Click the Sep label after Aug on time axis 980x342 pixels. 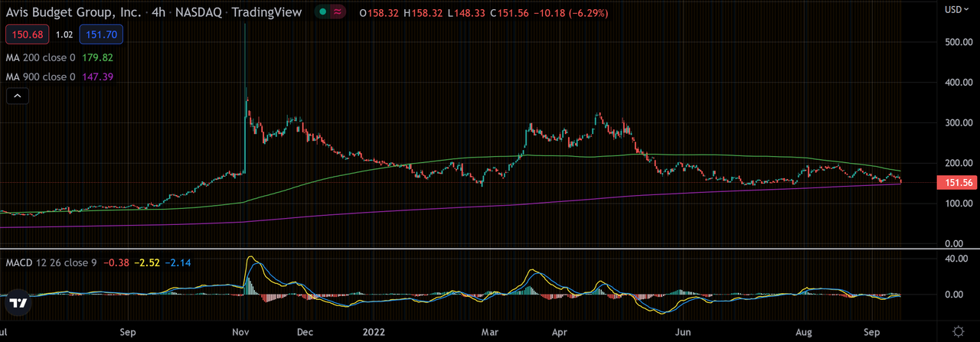coord(873,334)
